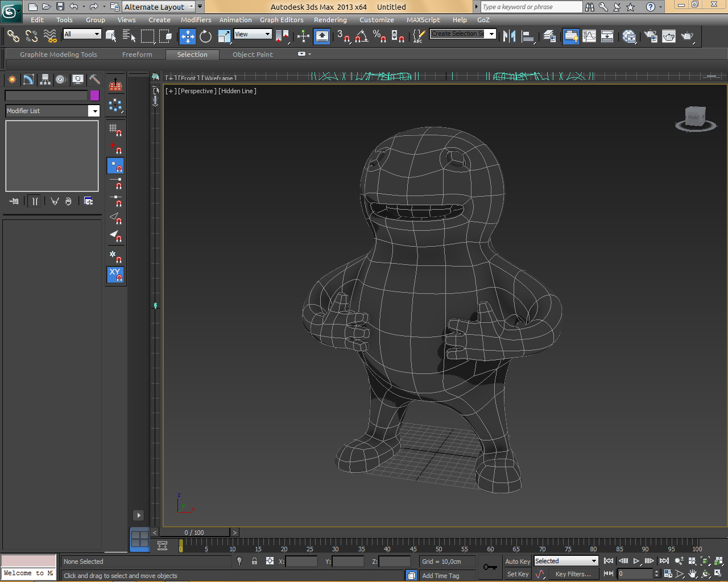Switch to the Object Paint ribbon tab

coord(253,55)
